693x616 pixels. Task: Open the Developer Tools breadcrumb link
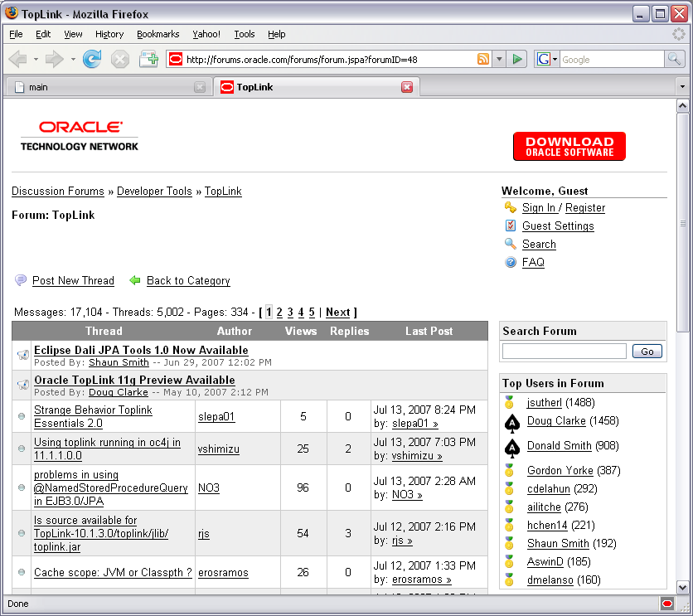(154, 191)
